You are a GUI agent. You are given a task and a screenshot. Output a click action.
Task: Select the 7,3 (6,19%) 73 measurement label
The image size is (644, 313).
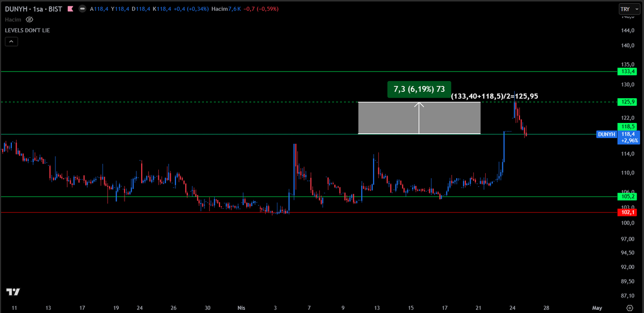point(419,90)
